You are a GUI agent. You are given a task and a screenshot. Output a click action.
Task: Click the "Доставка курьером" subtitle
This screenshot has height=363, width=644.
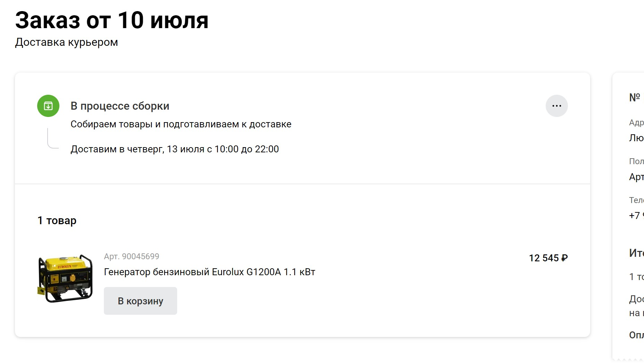66,42
